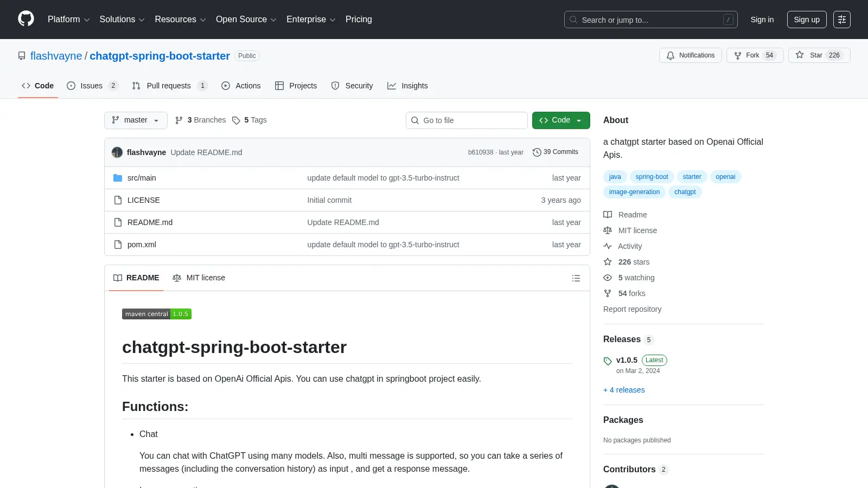868x488 pixels.
Task: Select the Code repository tab
Action: coord(38,86)
